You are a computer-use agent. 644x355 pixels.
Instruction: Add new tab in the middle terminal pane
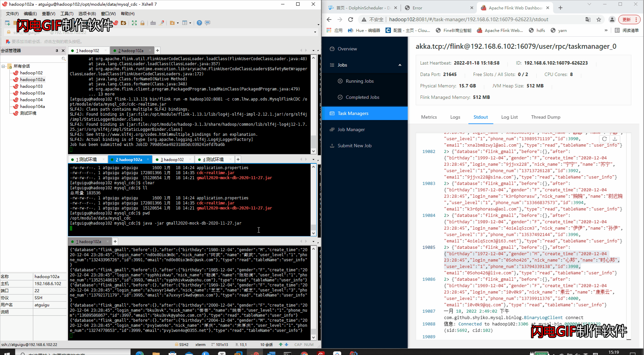238,159
